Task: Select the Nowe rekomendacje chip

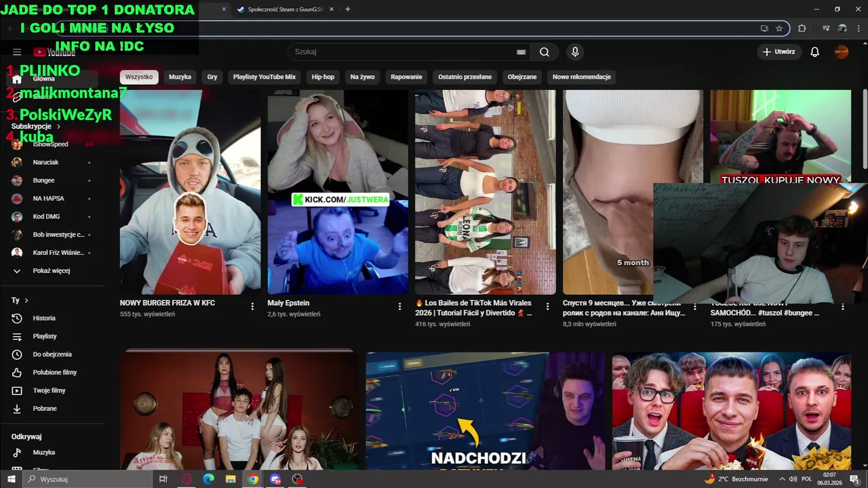Action: [x=582, y=77]
